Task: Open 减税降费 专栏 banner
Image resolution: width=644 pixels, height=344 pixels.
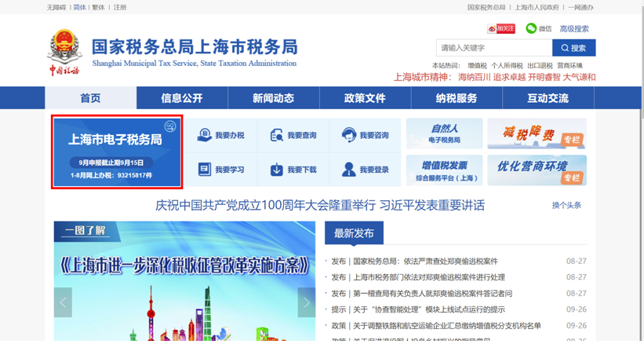Action: pos(537,134)
